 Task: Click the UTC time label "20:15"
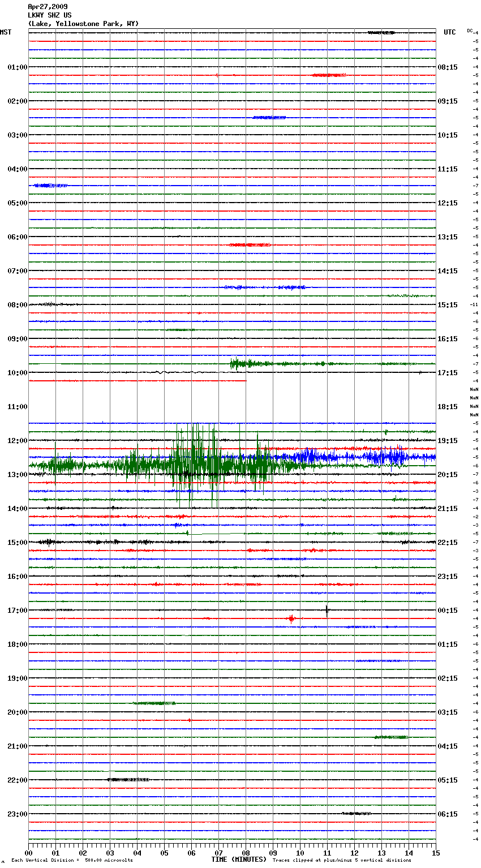[x=448, y=475]
